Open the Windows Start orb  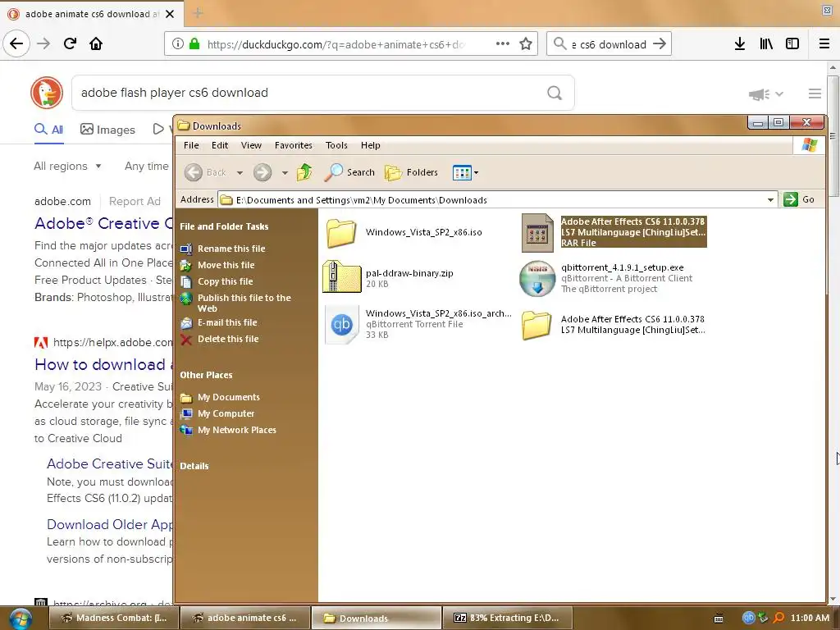(x=20, y=619)
